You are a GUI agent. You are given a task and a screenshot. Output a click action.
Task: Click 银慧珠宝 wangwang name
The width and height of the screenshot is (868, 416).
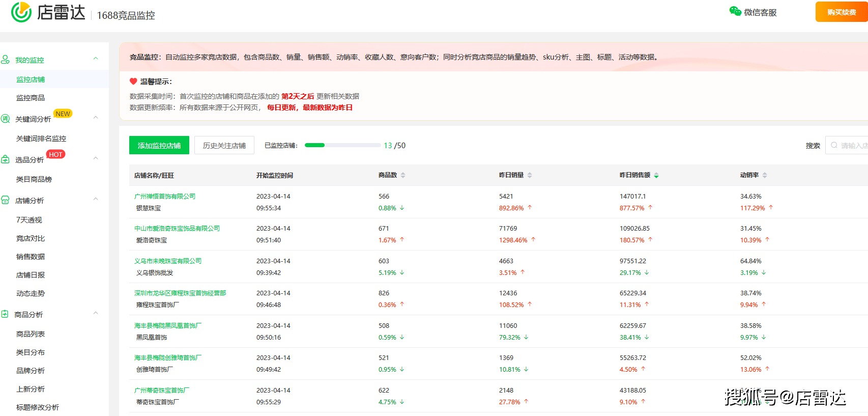point(149,208)
